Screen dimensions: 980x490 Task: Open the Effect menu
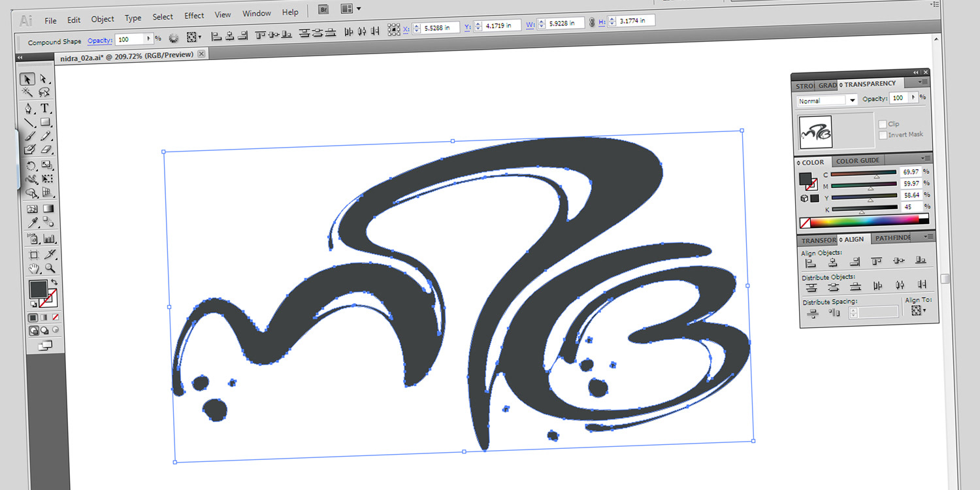pyautogui.click(x=194, y=16)
